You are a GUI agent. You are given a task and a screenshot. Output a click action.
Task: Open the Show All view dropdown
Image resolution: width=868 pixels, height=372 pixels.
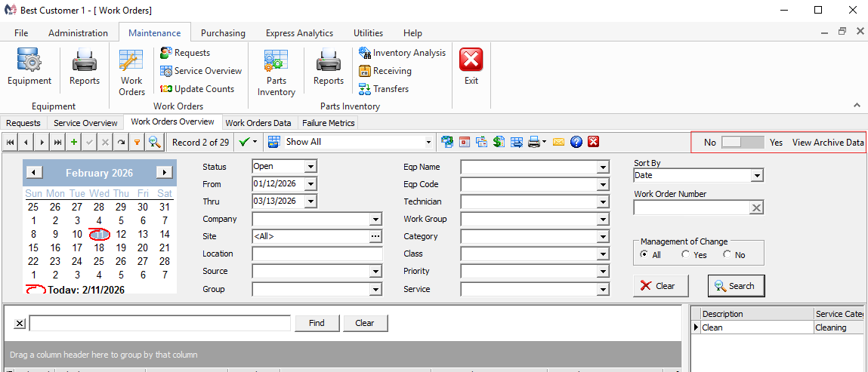point(428,143)
